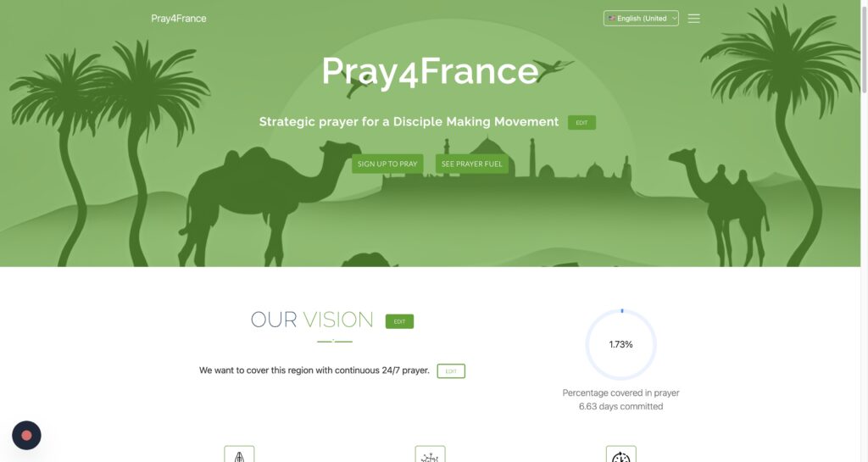
Task: Click SIGN UP TO PRAY button
Action: (387, 164)
